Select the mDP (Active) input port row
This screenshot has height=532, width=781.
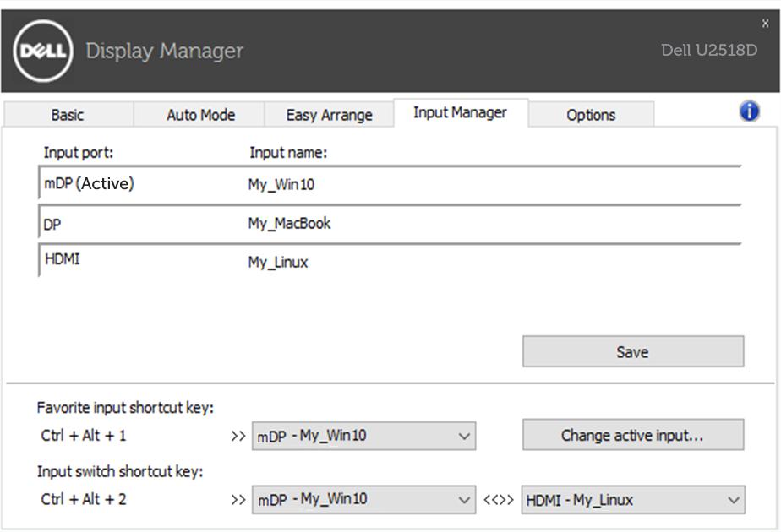tap(390, 183)
